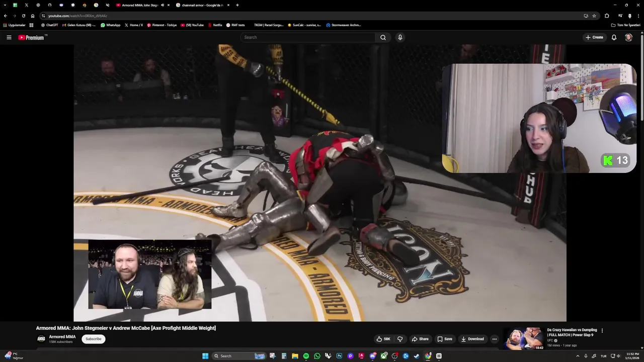Save the video to a playlist

pos(445,339)
